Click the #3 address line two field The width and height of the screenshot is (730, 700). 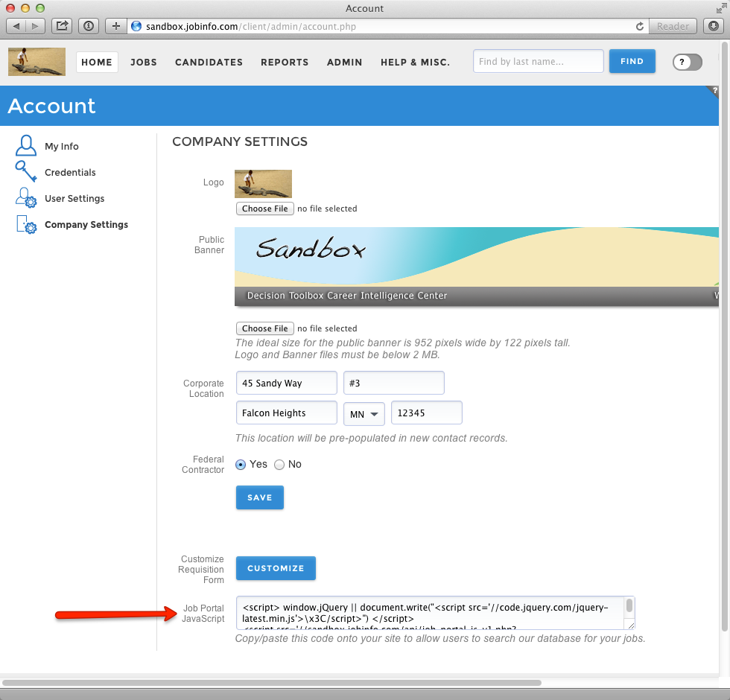(394, 383)
